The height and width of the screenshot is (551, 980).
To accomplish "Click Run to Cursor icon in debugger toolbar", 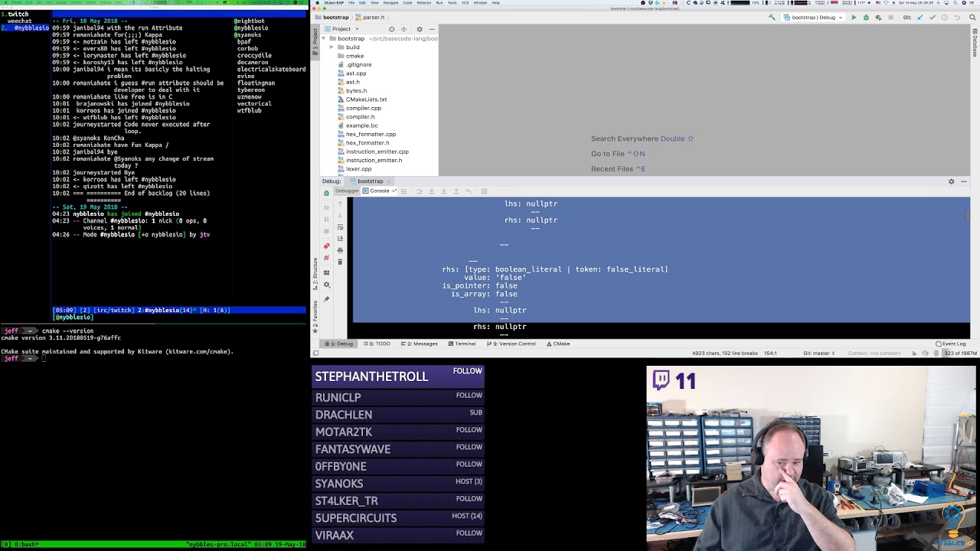I will pyautogui.click(x=469, y=191).
